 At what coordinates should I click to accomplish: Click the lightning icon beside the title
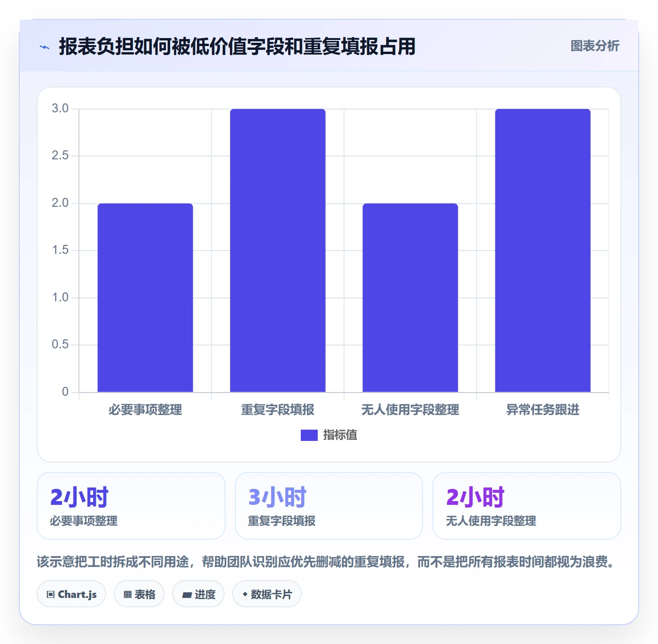pos(45,47)
